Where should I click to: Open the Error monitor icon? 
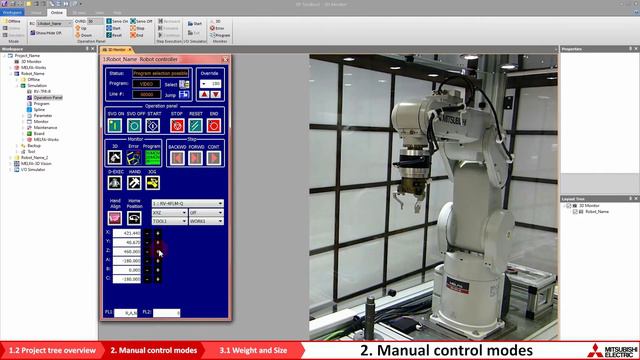(x=133, y=158)
